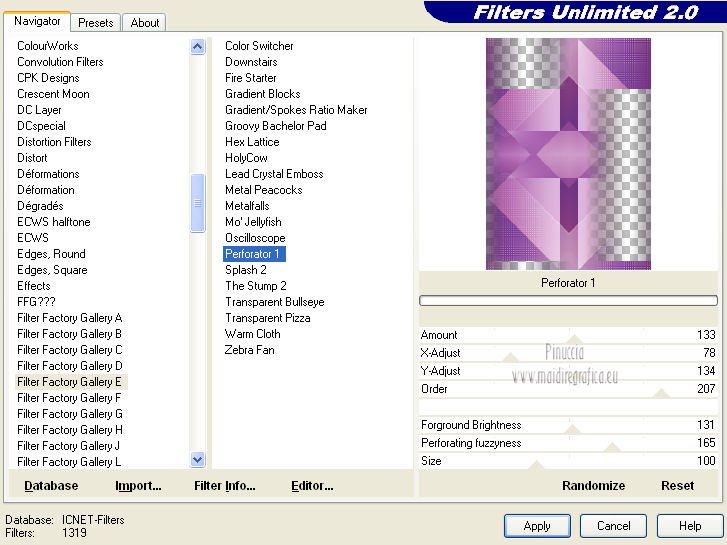The width and height of the screenshot is (727, 545).
Task: Click the Apply button
Action: [537, 526]
